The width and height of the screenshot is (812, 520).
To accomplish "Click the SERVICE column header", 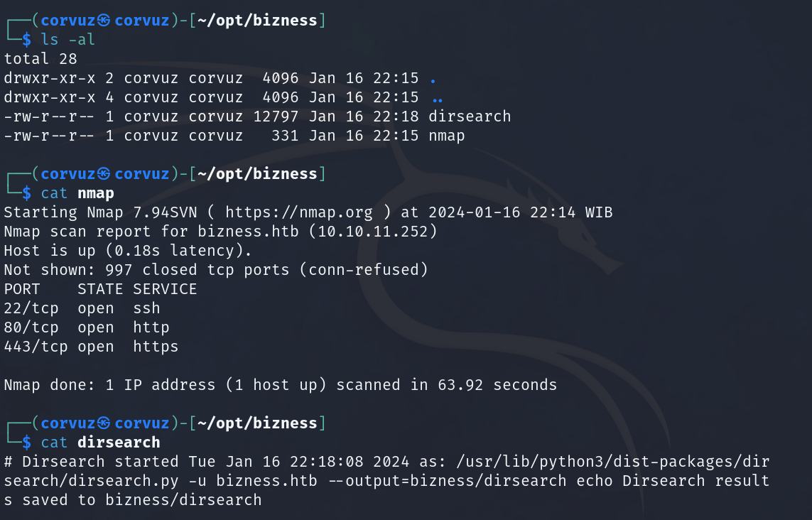I will tap(165, 289).
